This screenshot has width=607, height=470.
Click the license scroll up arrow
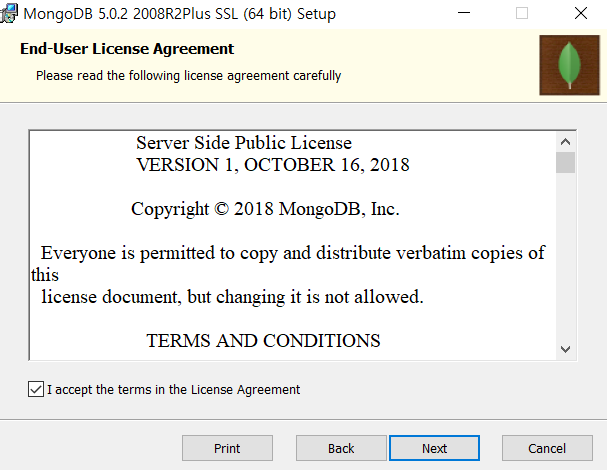(565, 142)
